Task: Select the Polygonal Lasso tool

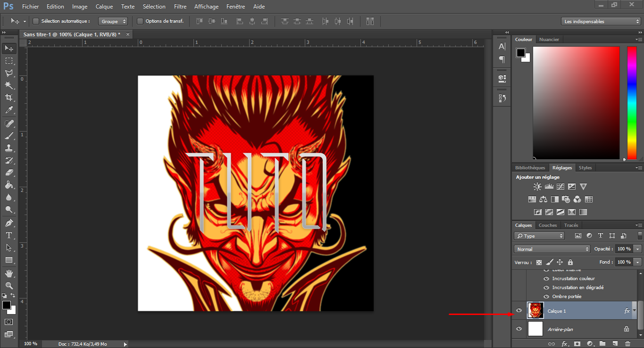Action: point(9,73)
